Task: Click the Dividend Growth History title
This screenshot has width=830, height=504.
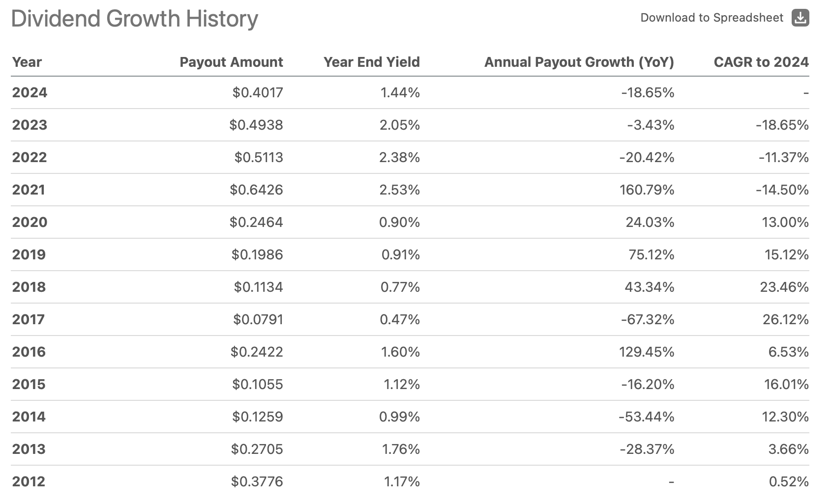Action: (134, 19)
